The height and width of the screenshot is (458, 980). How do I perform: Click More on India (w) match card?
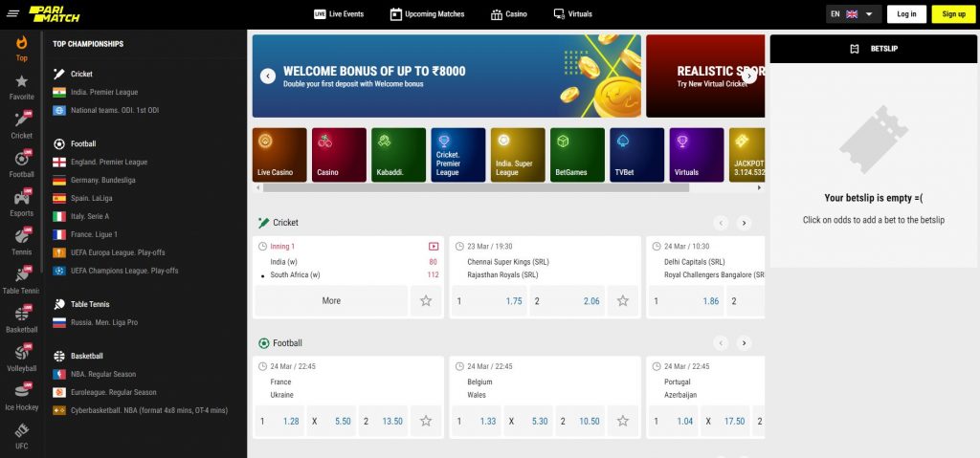(331, 300)
